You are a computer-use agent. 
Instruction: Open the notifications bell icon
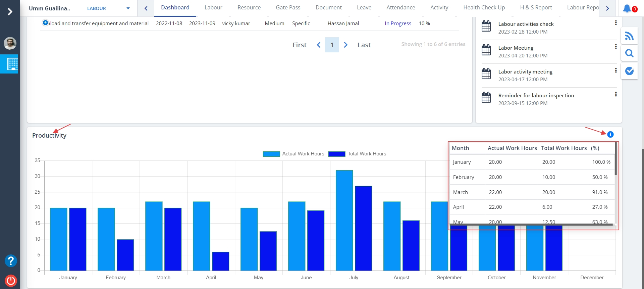pos(627,8)
